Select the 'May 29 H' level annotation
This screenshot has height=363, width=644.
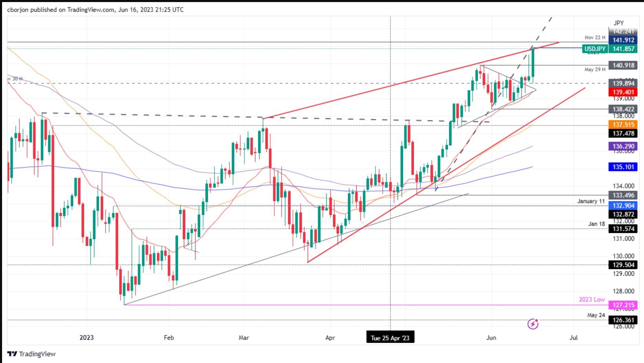tap(594, 69)
